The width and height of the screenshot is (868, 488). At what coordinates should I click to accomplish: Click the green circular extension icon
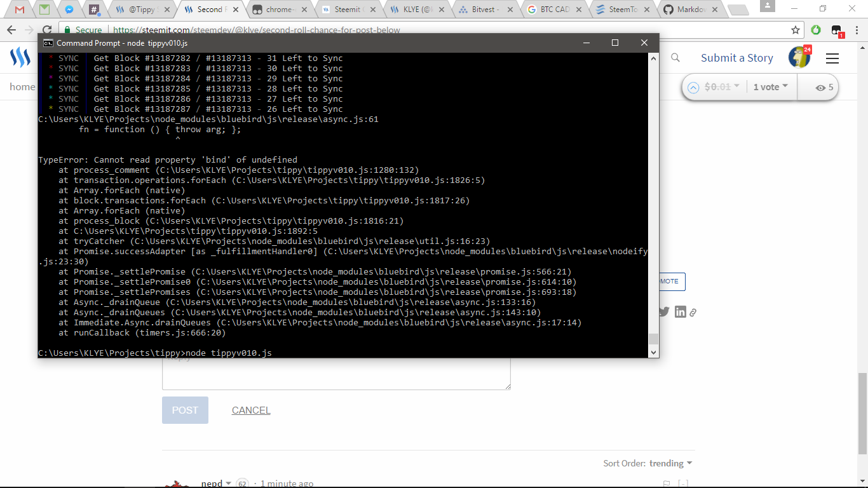816,30
